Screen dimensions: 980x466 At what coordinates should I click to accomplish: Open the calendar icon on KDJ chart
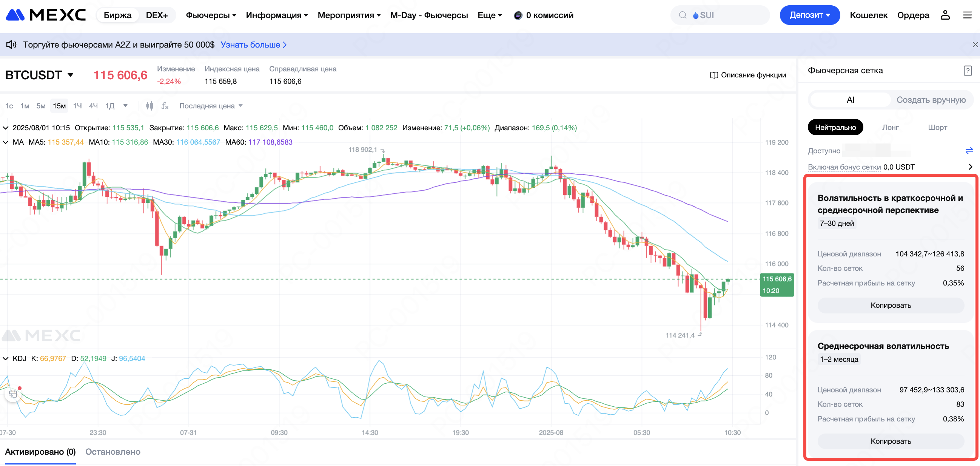tap(13, 394)
